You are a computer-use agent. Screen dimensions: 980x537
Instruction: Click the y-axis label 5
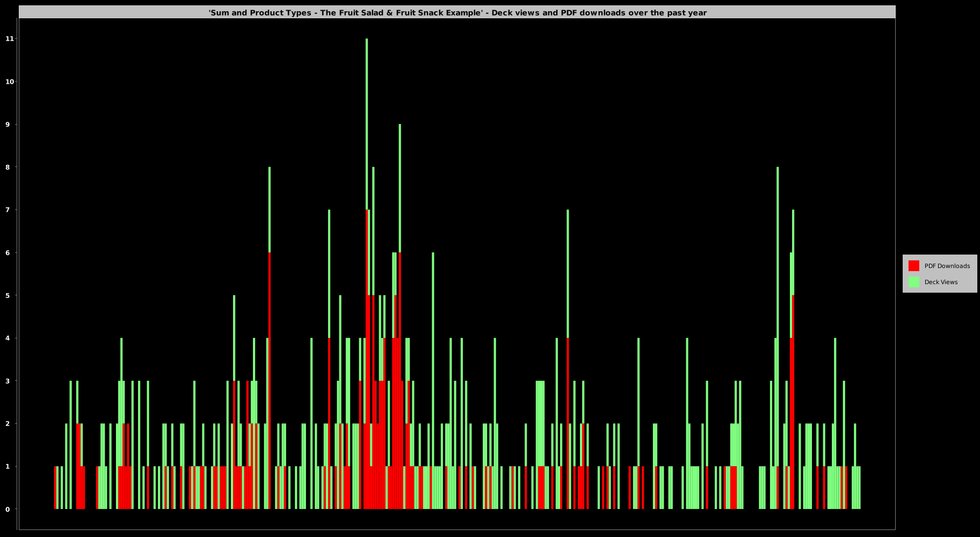pos(8,295)
